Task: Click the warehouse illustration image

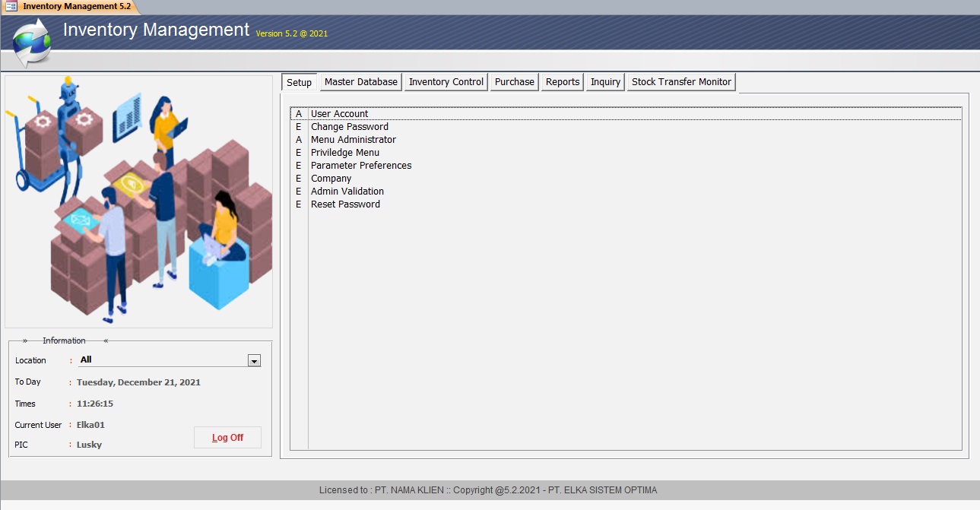Action: (138, 201)
